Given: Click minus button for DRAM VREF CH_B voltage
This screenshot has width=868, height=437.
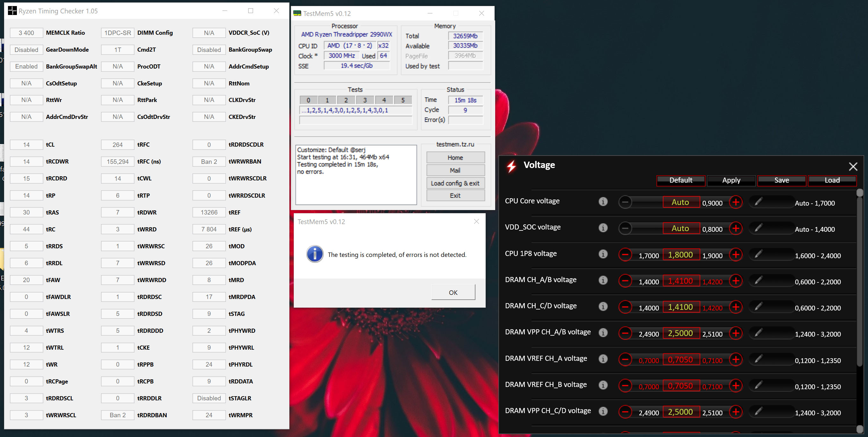Looking at the screenshot, I should [625, 385].
